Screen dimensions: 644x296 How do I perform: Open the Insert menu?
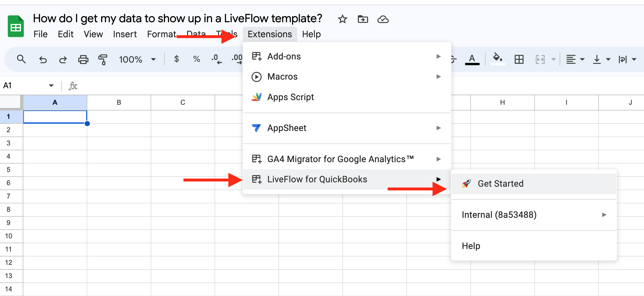point(125,34)
